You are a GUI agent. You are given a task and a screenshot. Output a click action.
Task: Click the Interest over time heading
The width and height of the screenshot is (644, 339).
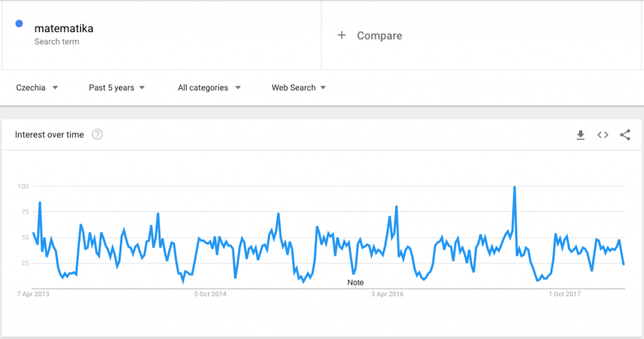[49, 135]
